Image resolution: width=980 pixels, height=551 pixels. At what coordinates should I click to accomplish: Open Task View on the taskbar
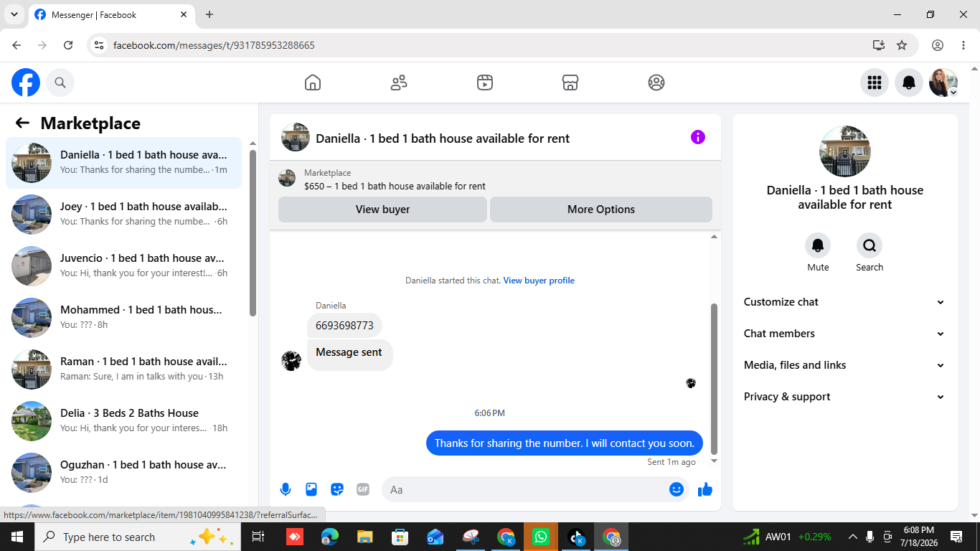pyautogui.click(x=258, y=537)
